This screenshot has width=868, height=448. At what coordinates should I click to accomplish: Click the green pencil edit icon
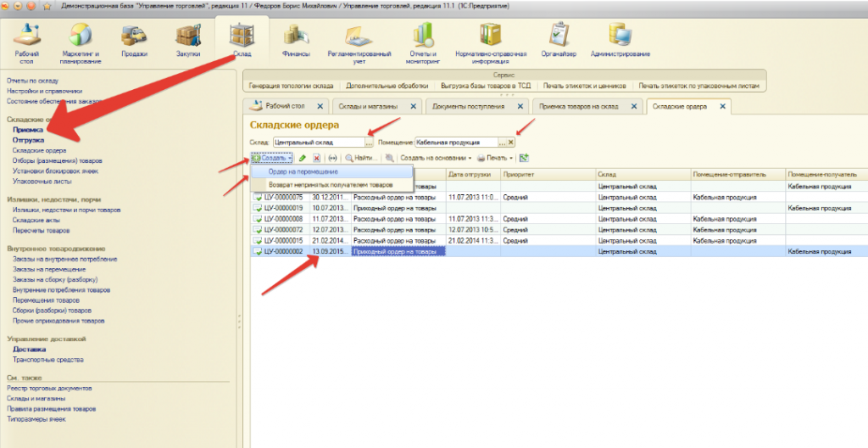click(x=303, y=159)
